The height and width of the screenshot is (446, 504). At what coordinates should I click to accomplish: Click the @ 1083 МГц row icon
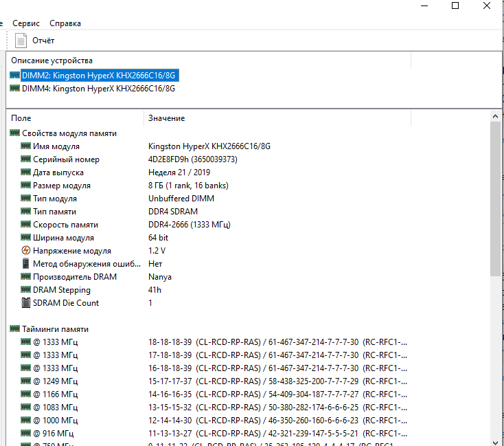tap(25, 407)
